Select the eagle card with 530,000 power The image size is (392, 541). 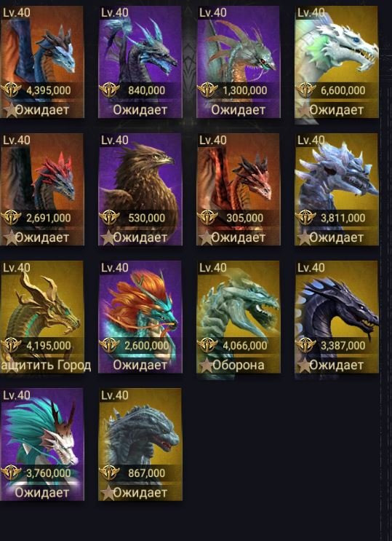(x=140, y=189)
